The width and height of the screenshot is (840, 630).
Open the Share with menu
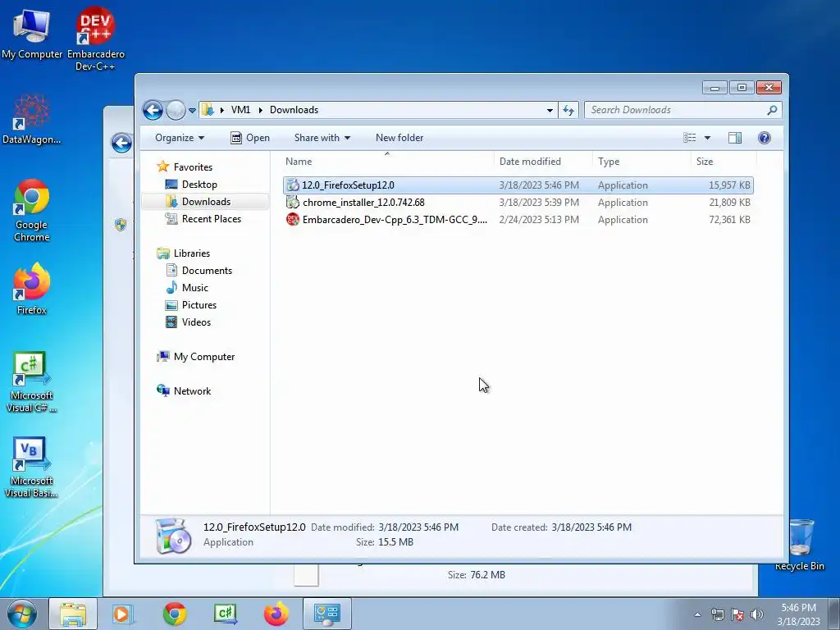tap(322, 138)
